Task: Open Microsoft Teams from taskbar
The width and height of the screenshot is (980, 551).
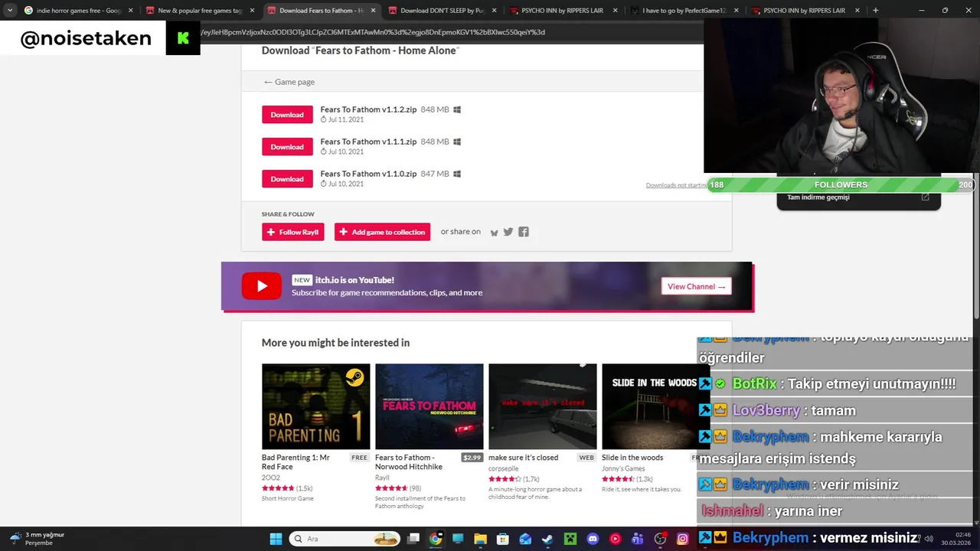Action: click(x=637, y=539)
